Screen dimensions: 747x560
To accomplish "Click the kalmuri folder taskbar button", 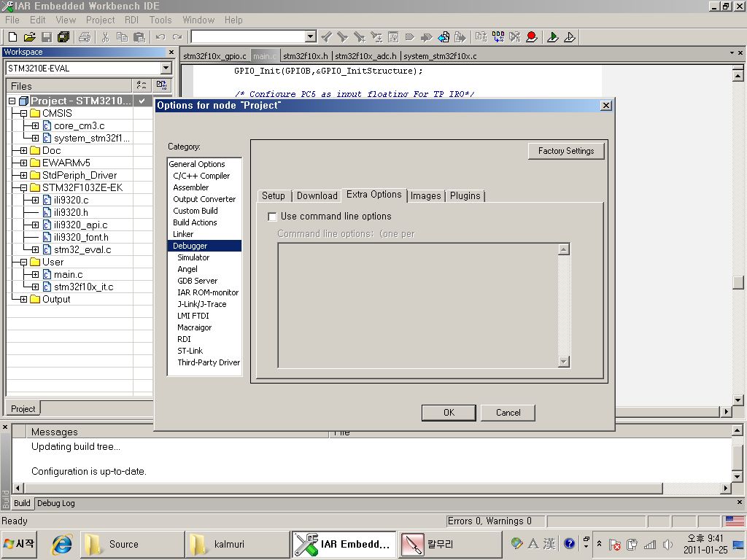I will 237,544.
